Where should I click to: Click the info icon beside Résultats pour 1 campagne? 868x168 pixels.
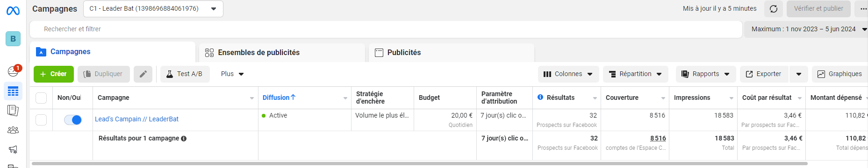coord(184,139)
